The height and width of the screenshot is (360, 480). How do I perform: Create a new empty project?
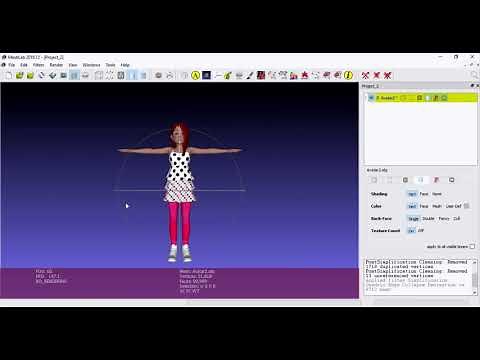[x=9, y=75]
